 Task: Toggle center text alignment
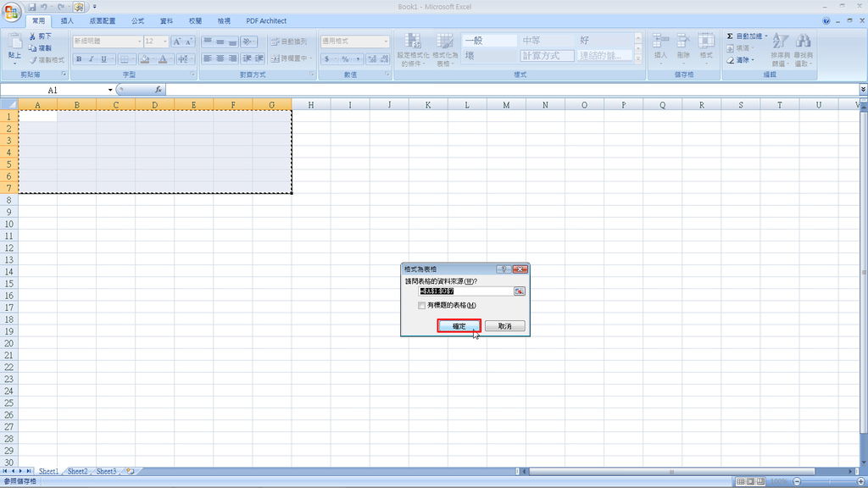(220, 58)
